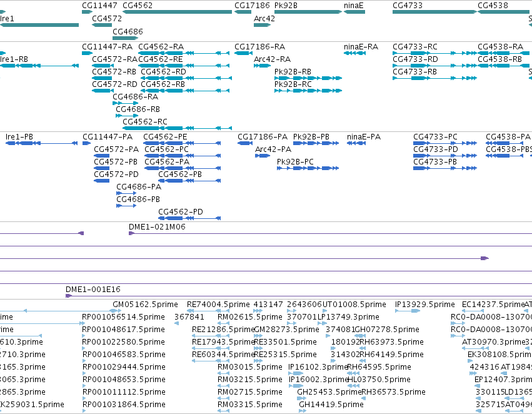Screen dimensions: 532x414
Task: Click EST GH25453.5prime
Action: tap(329, 392)
